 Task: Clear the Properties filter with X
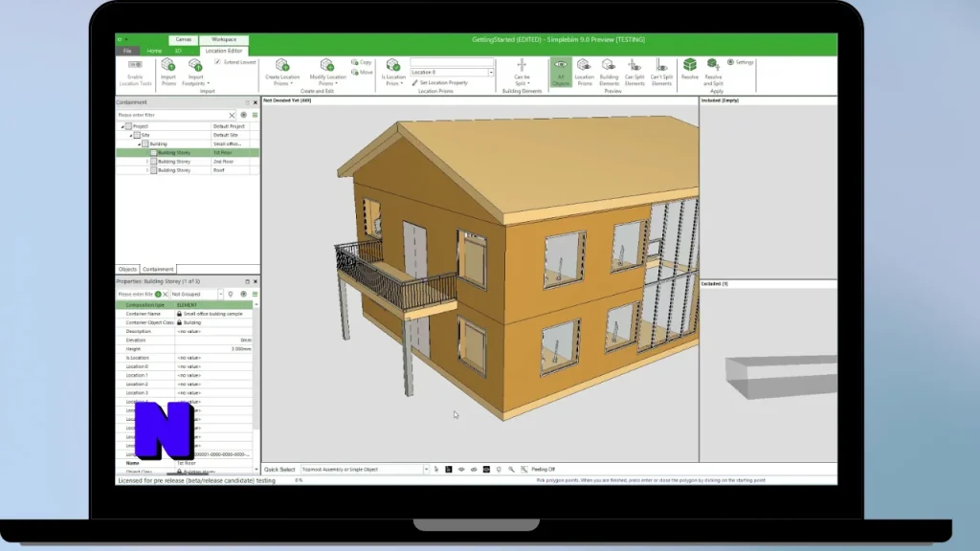tap(165, 295)
